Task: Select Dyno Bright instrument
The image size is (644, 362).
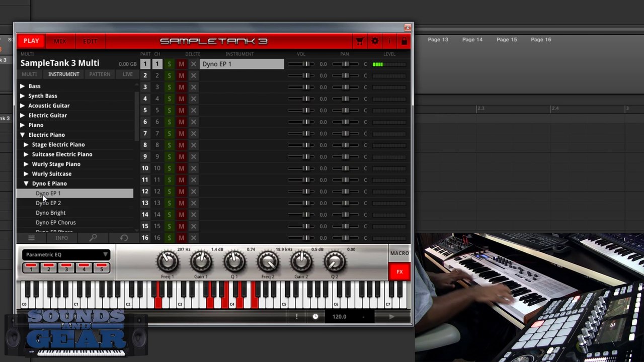Action: (x=50, y=213)
